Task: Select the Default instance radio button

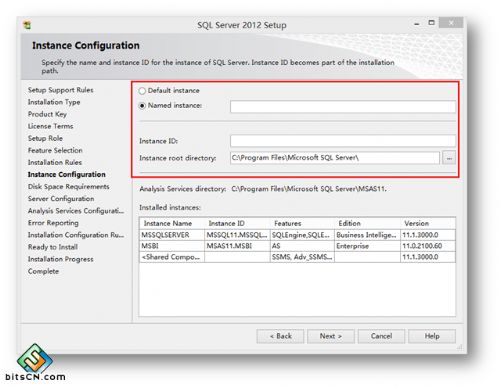Action: (142, 91)
